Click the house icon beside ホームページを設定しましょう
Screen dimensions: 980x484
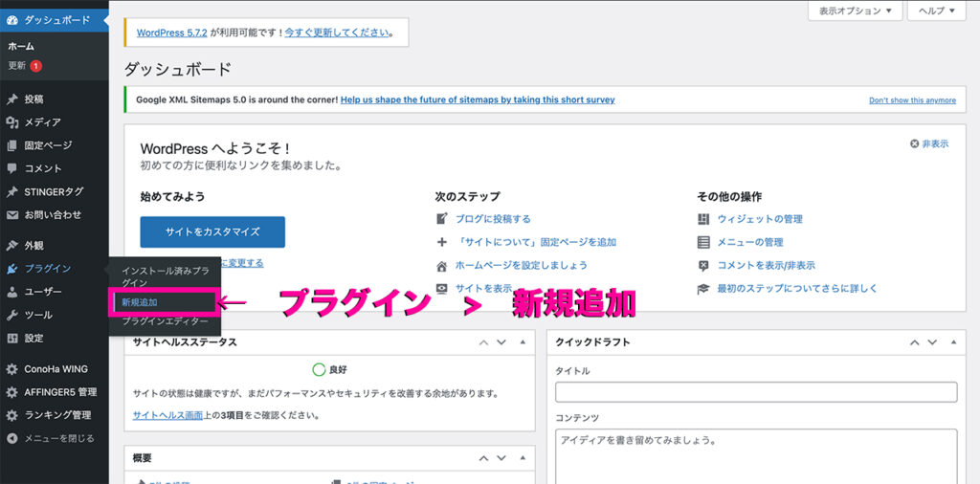(x=442, y=265)
